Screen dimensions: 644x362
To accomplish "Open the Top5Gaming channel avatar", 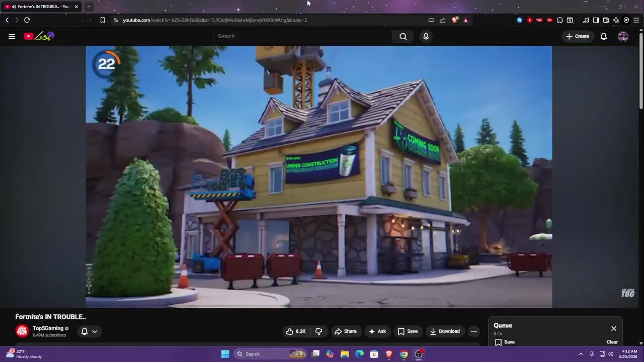I will [22, 331].
